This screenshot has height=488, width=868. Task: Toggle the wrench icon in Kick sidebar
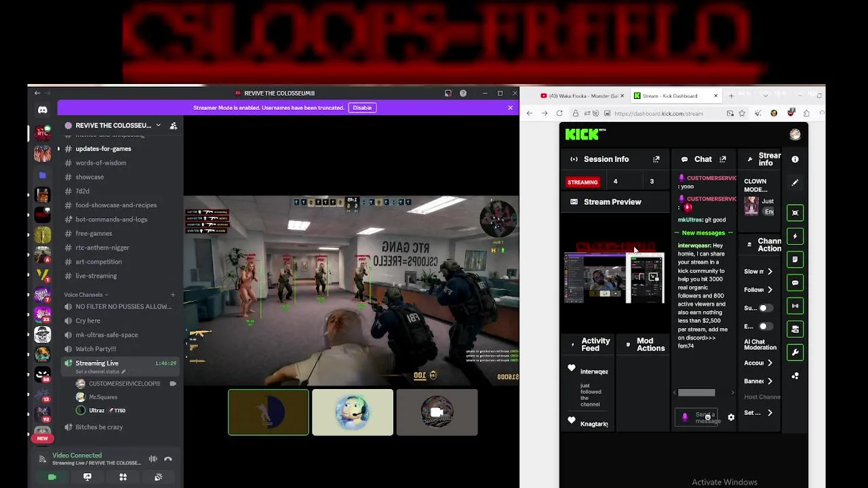(795, 352)
